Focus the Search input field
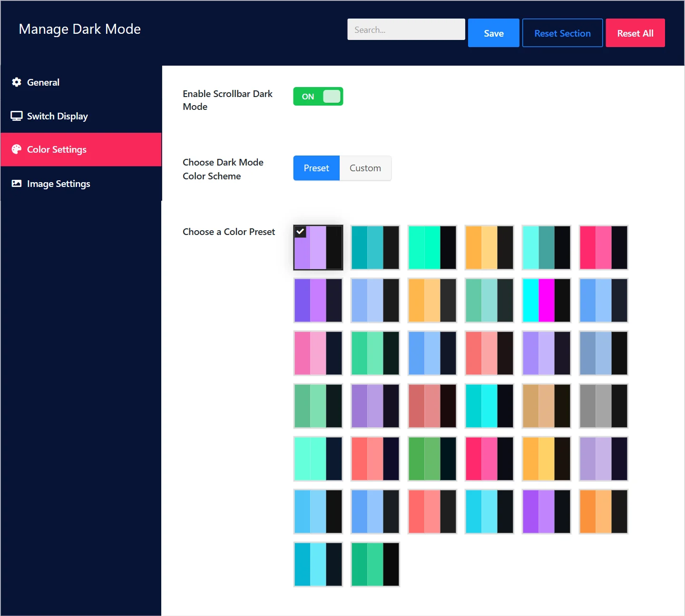Image resolution: width=685 pixels, height=616 pixels. [x=406, y=29]
